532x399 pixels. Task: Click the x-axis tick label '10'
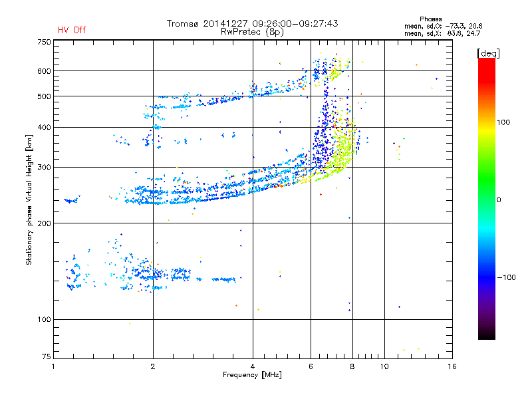click(x=384, y=366)
